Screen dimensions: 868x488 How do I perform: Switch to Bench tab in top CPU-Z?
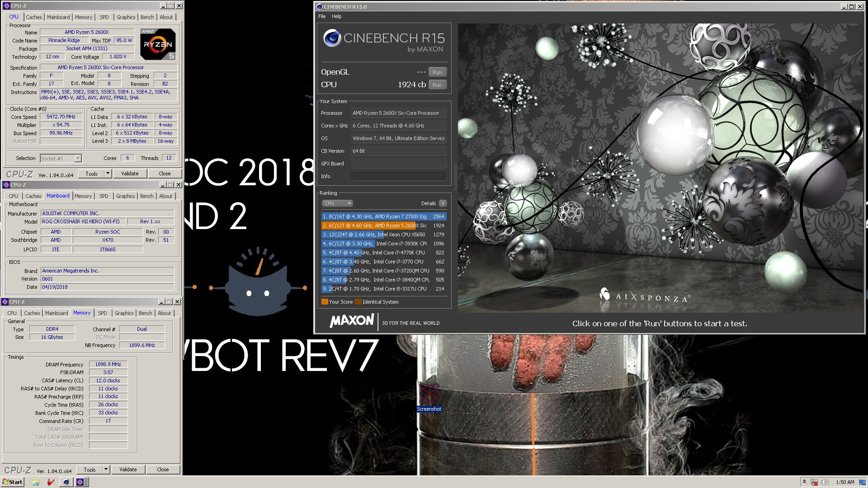tap(147, 17)
